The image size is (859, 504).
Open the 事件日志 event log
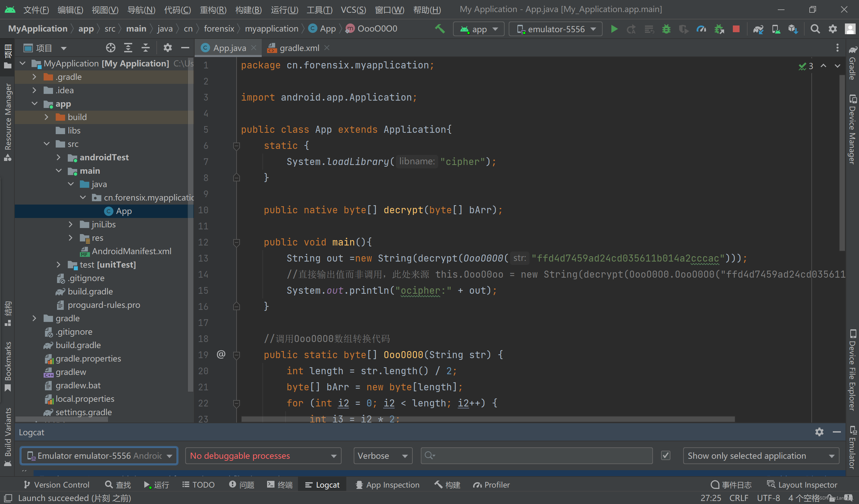[731, 485]
